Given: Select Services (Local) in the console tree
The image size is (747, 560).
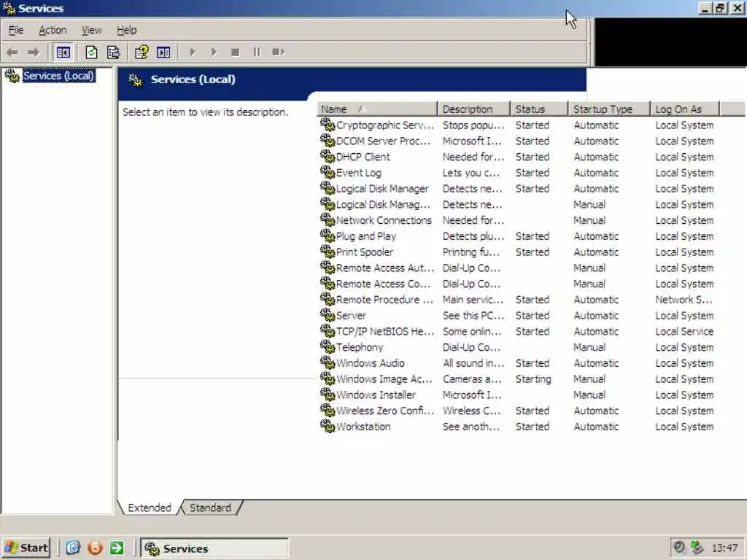Looking at the screenshot, I should (59, 76).
